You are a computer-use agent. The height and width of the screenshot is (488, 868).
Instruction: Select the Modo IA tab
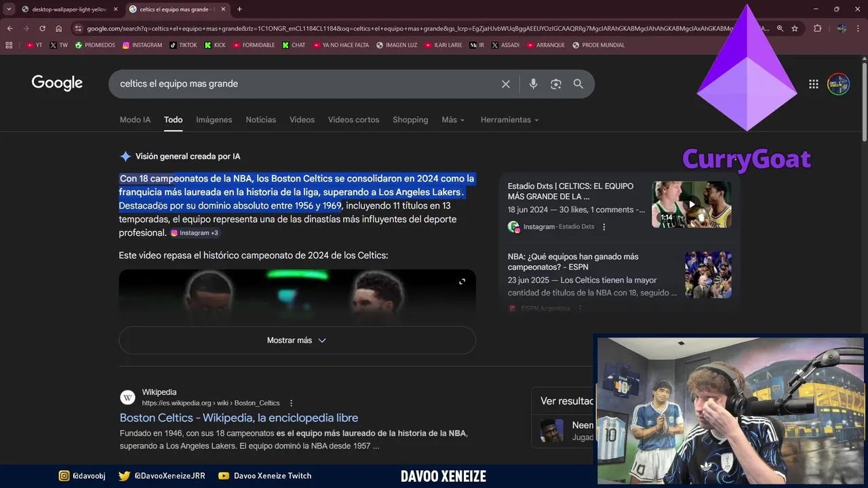pos(135,120)
